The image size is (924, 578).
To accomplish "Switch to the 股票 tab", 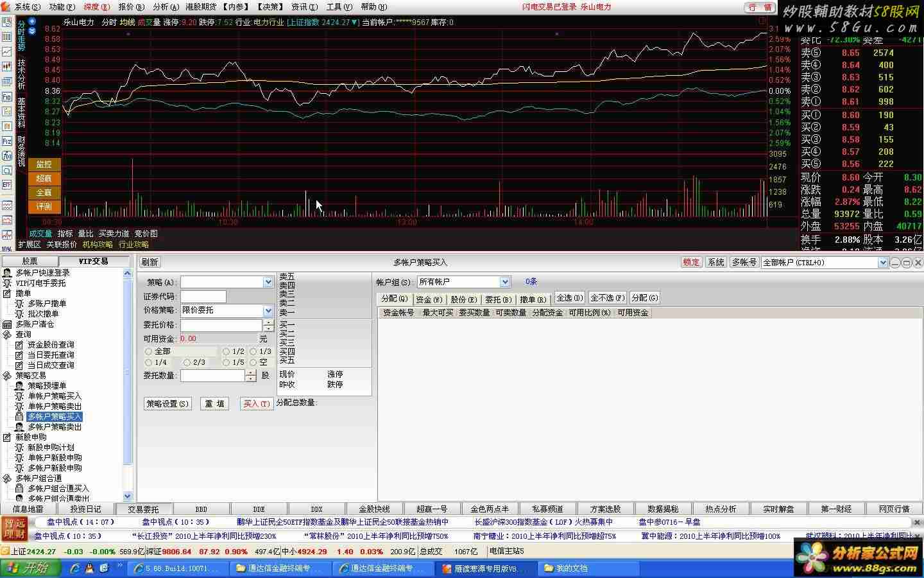I will coord(30,261).
